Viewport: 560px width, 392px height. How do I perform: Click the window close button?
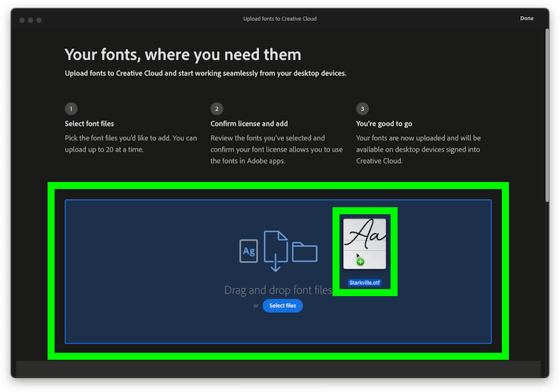(22, 20)
